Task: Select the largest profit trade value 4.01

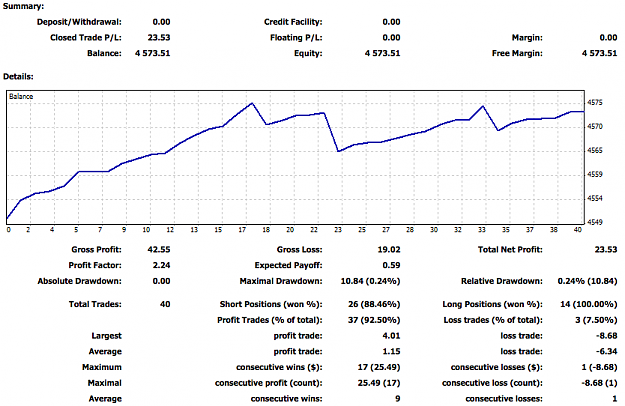Action: 391,336
